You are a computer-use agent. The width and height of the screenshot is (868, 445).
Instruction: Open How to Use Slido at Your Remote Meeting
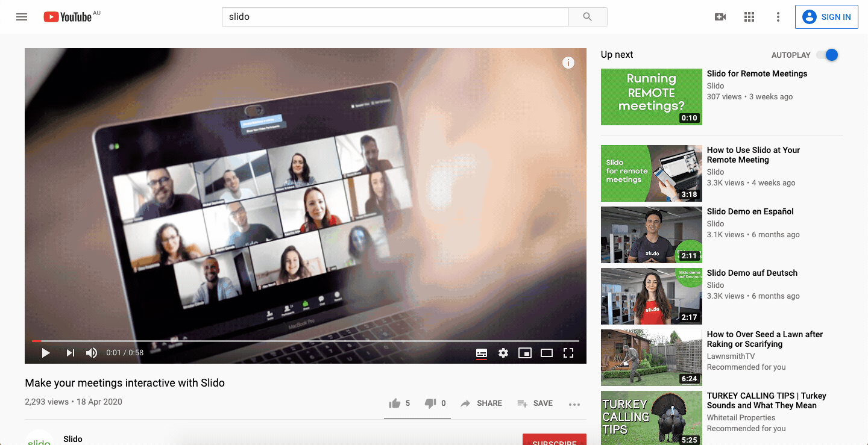click(x=753, y=155)
